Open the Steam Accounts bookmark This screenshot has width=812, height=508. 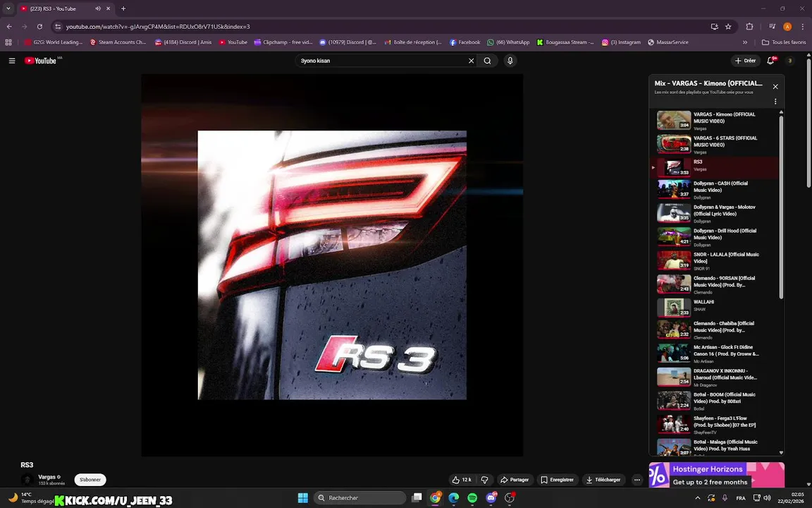pos(118,42)
